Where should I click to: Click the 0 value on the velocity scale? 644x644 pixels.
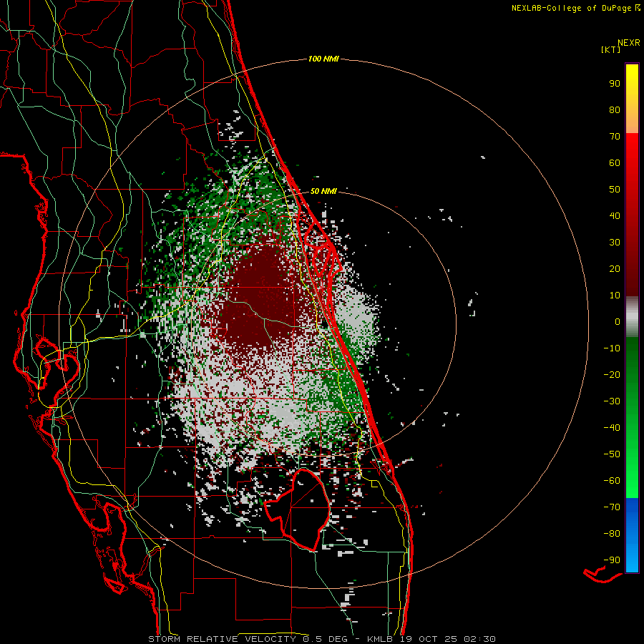tap(618, 322)
